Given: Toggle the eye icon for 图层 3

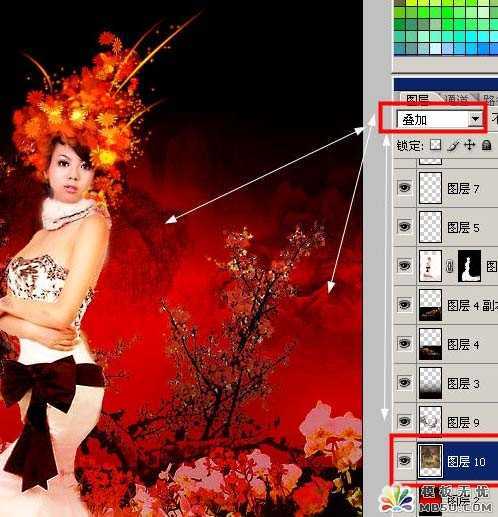Looking at the screenshot, I should 405,383.
